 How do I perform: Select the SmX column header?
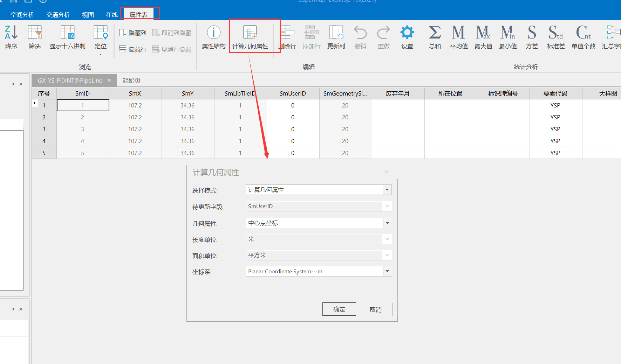(x=135, y=93)
